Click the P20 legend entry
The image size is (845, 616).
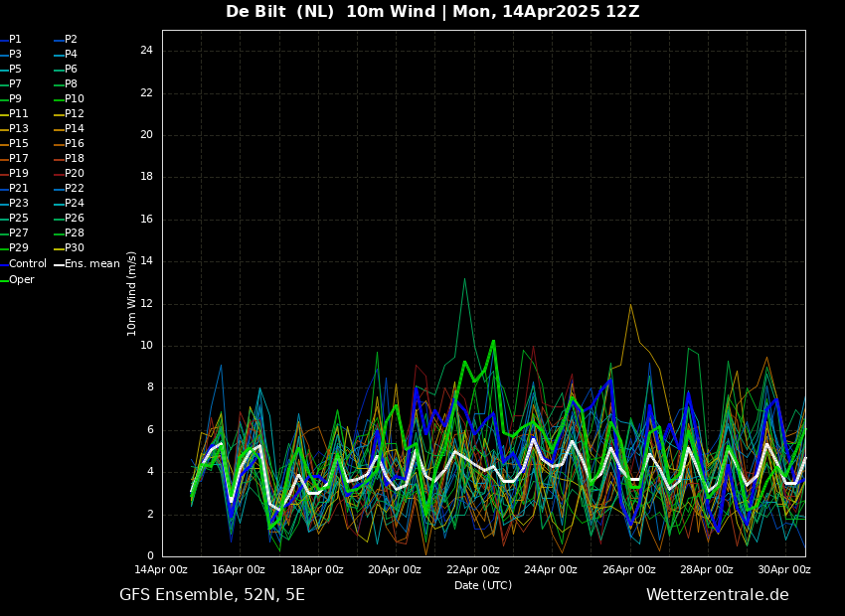tap(74, 174)
